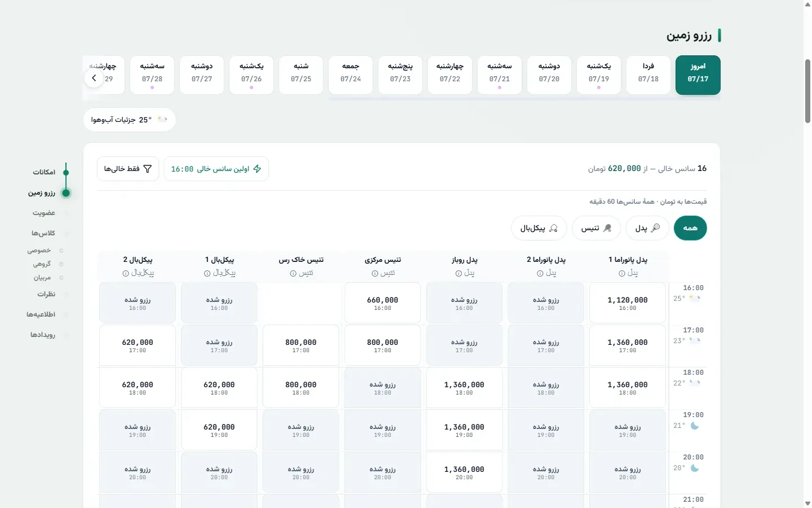Open مربیان sub-item in side navigation
The height and width of the screenshot is (508, 812).
tap(42, 277)
